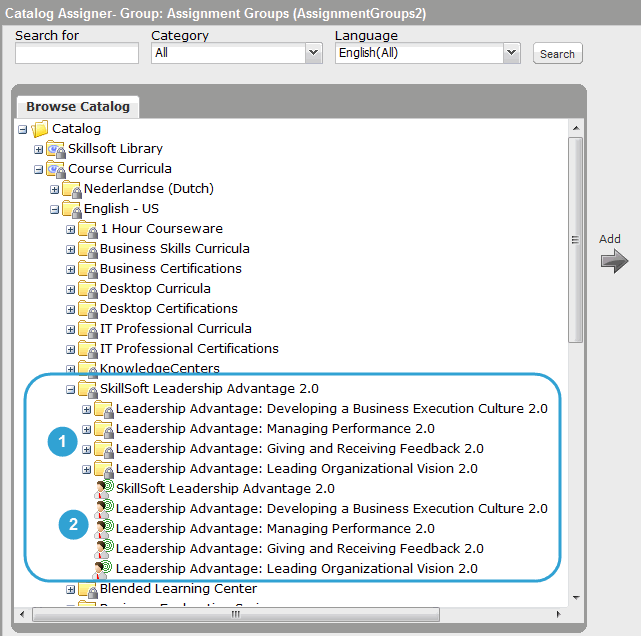The width and height of the screenshot is (641, 636).
Task: Open the Language dropdown
Action: [x=511, y=53]
